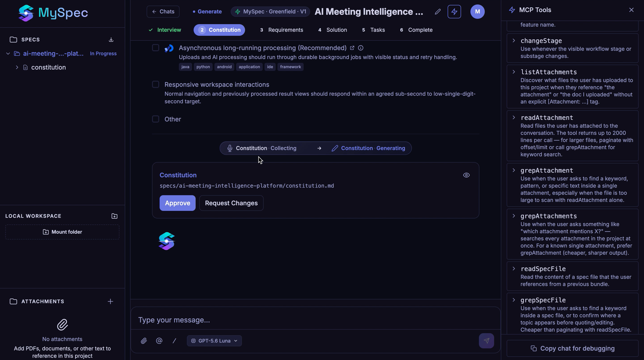
Task: Expand the readAttachment tool entry
Action: click(514, 117)
